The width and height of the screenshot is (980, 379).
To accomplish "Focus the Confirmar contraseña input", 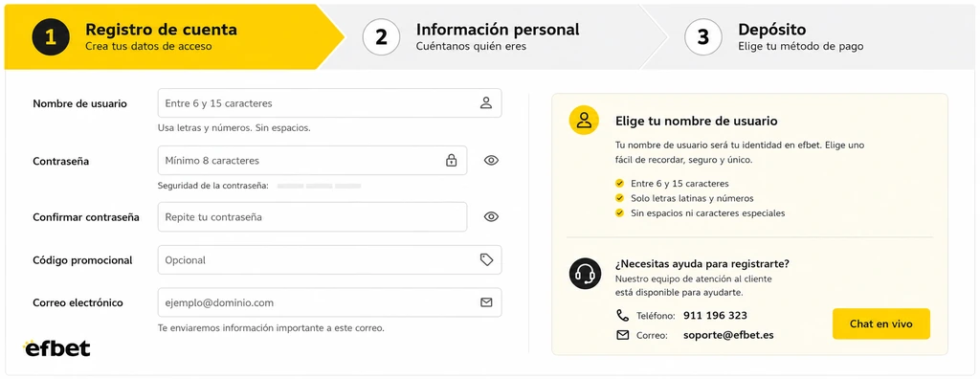I will [x=312, y=217].
